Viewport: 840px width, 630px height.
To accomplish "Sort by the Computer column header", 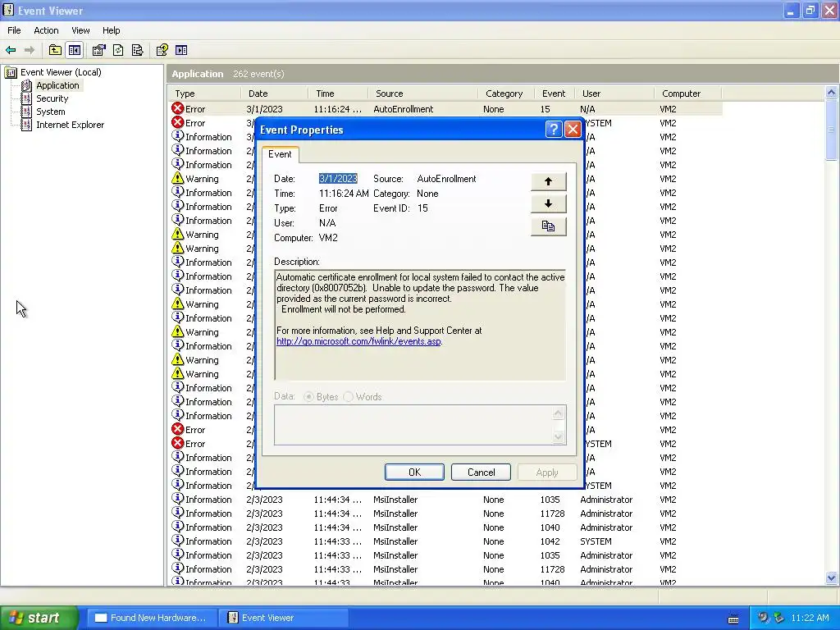I will 688,94.
